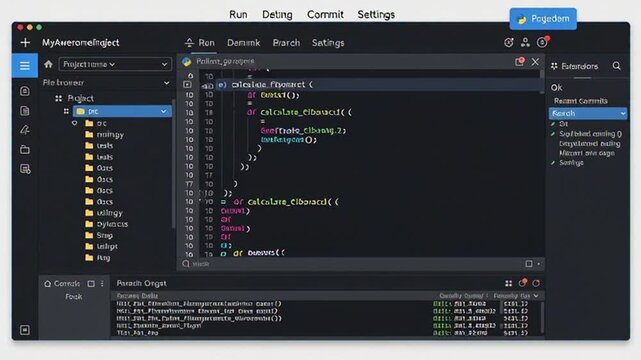The image size is (641, 360).
Task: Click the 'Ok' label in right panel
Action: click(556, 87)
